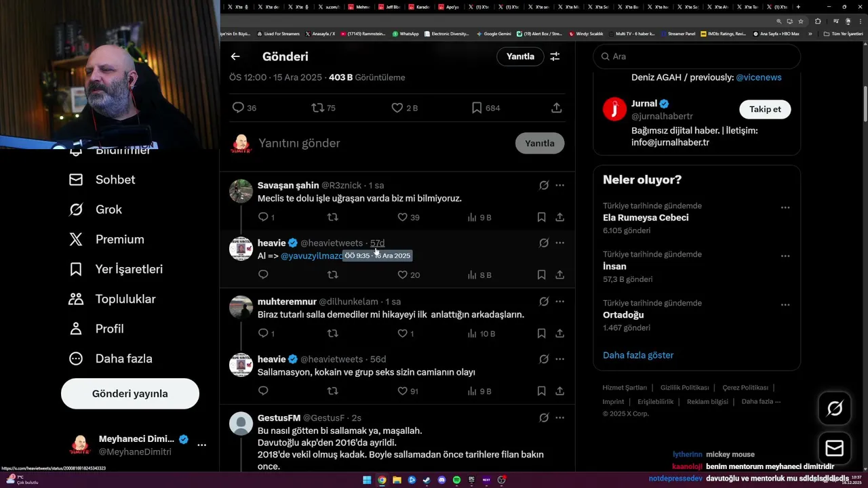Click Grok explain icon on Savaşan şahin reply
Viewport: 868px width, 488px height.
click(x=544, y=185)
